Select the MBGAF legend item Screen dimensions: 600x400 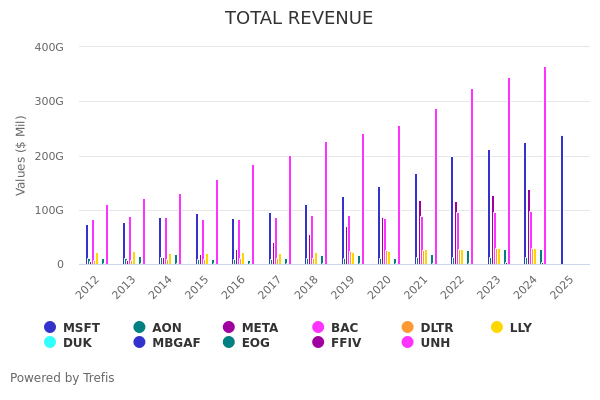165,343
